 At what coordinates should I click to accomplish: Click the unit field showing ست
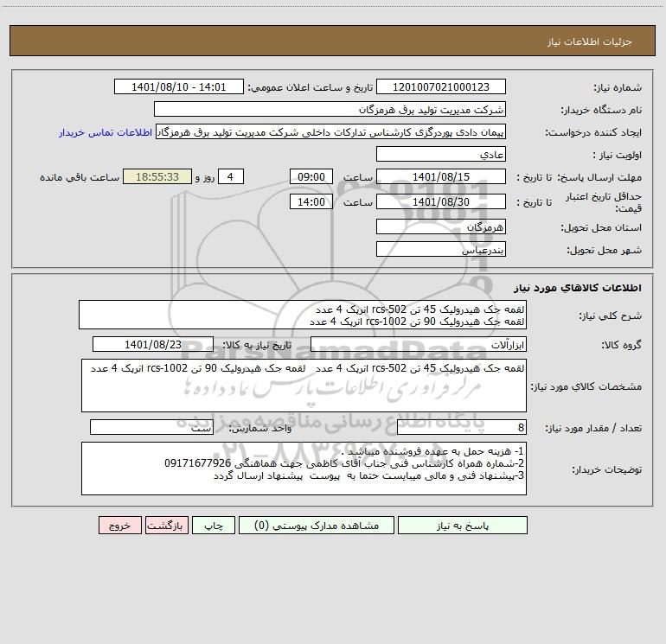click(x=151, y=427)
